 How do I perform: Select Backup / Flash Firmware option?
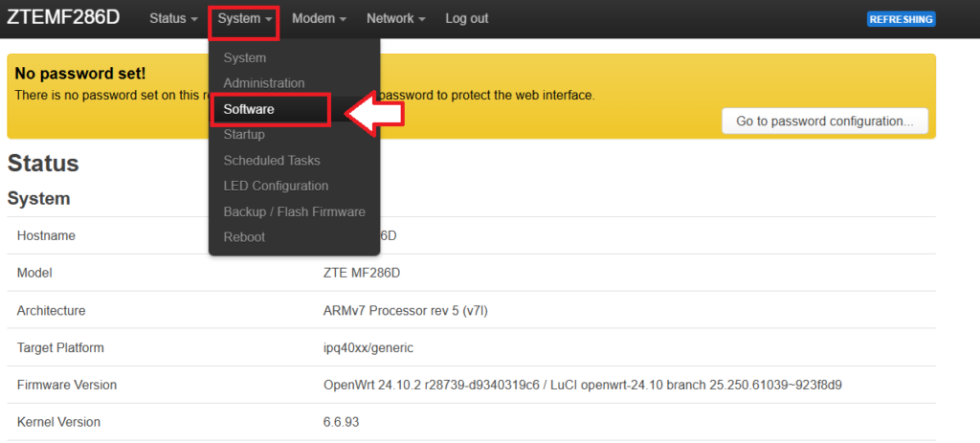coord(294,211)
